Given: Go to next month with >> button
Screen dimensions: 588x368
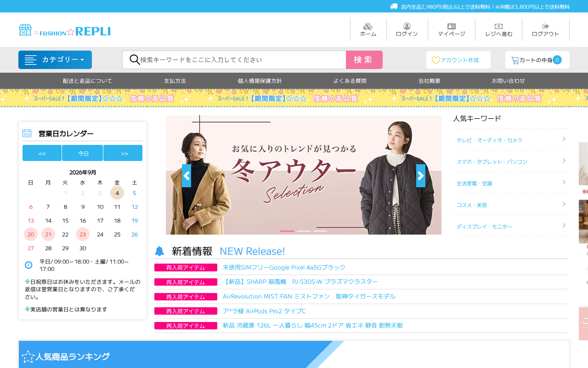Looking at the screenshot, I should coord(123,153).
